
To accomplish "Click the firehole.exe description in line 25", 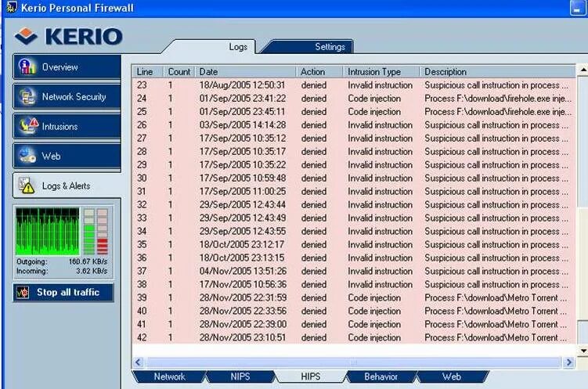I will [x=498, y=112].
